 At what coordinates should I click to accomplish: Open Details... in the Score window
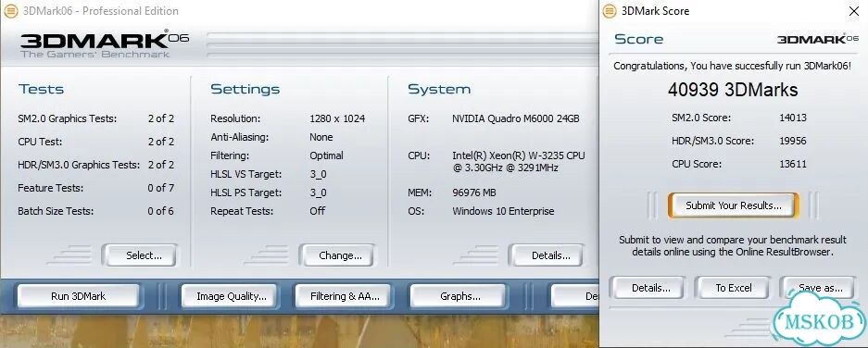tap(648, 288)
